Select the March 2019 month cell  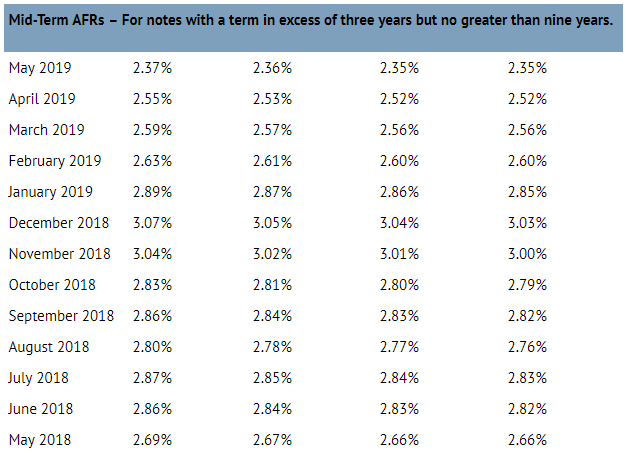coord(47,130)
